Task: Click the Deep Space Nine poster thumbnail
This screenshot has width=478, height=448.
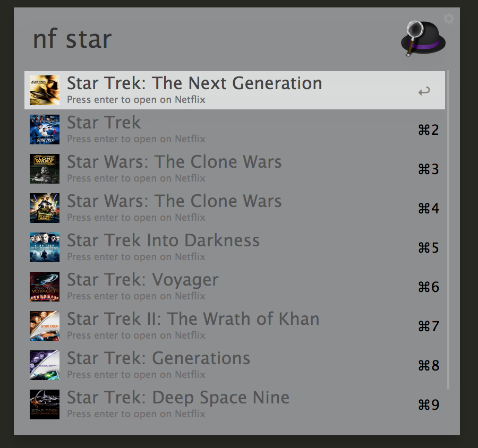Action: click(x=45, y=404)
